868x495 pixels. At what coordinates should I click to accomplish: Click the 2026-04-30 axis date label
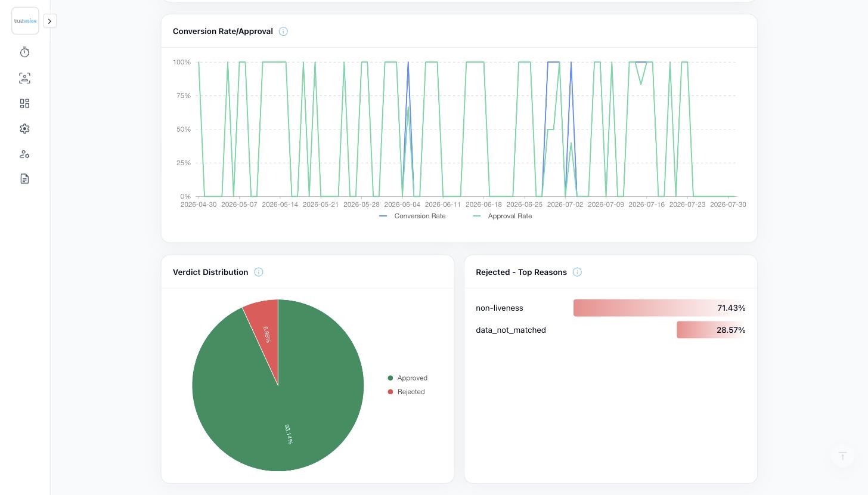pyautogui.click(x=199, y=205)
